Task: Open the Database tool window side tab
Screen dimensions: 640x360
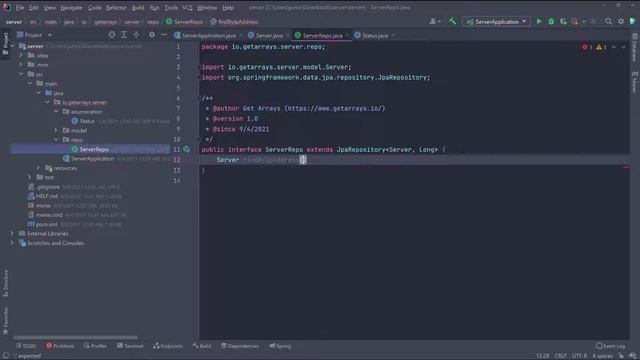Action: (635, 48)
